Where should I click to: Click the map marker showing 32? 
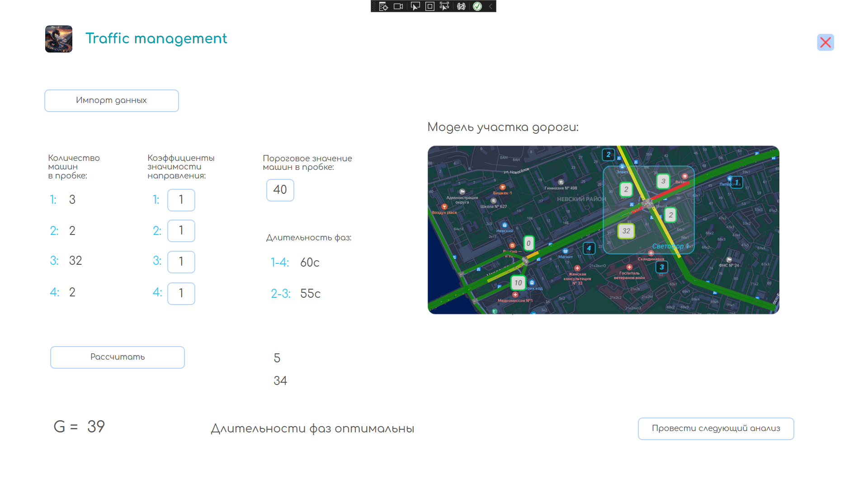pyautogui.click(x=626, y=231)
